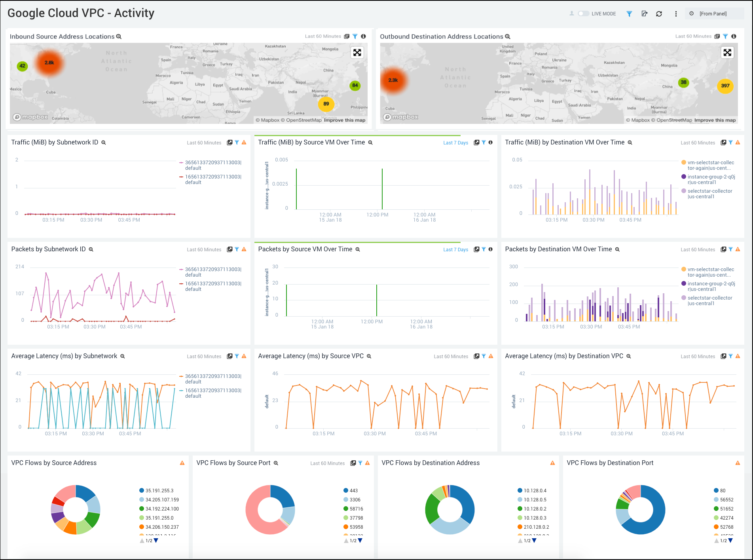Viewport: 753px width, 560px height.
Task: Open the [From Panel] time range selector
Action: (x=713, y=13)
